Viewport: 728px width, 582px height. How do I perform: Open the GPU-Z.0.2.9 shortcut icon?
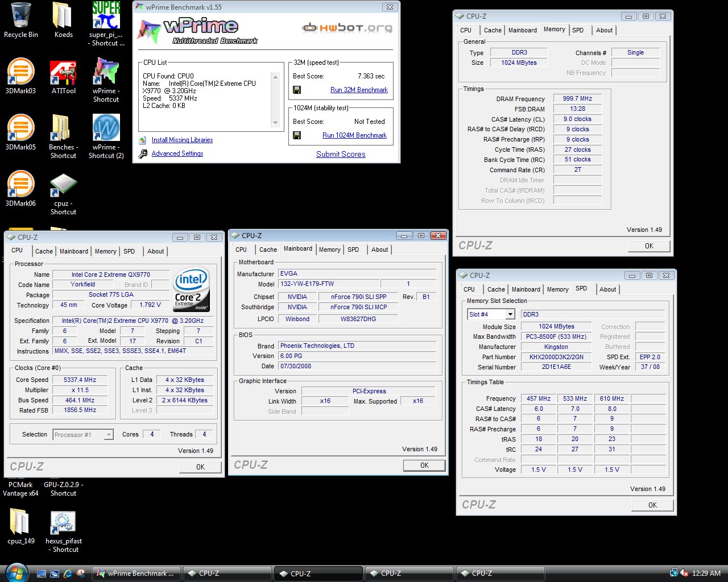click(x=63, y=489)
